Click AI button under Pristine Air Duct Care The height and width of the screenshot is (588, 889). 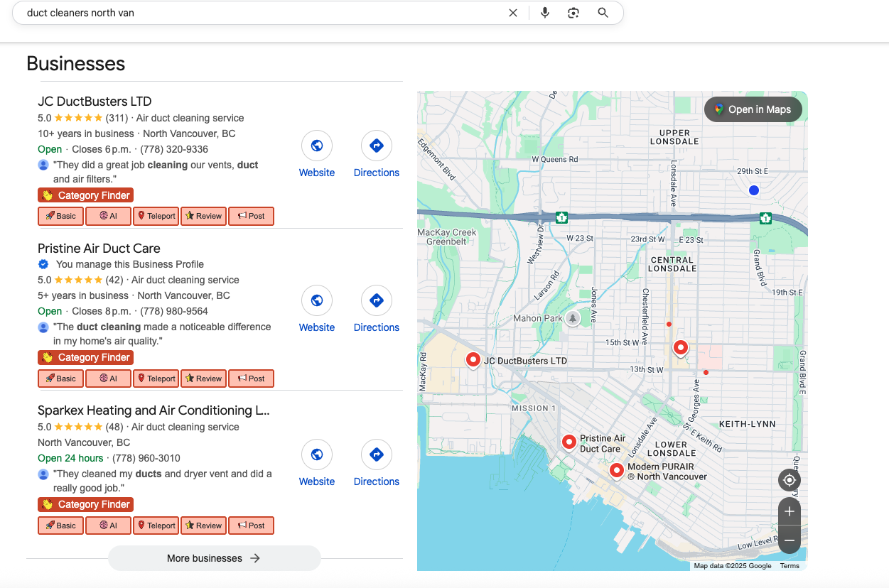[108, 379]
